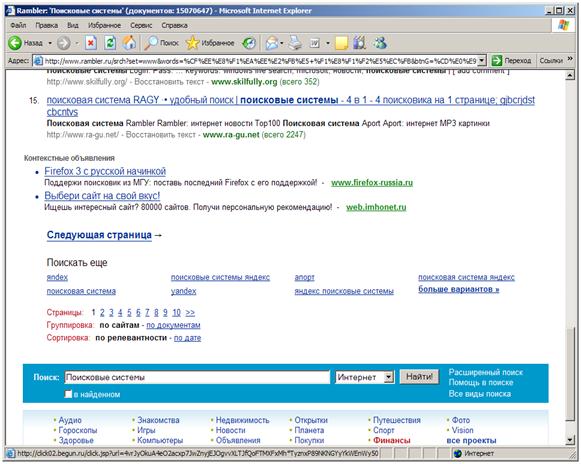Image resolution: width=581 pixels, height=464 pixels.
Task: Open www.ra-gu.net green site link
Action: pyautogui.click(x=231, y=135)
